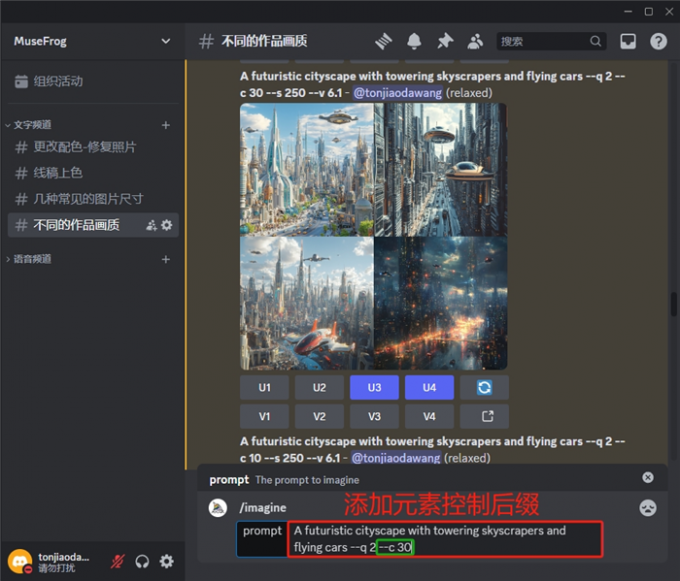Open the Threads icon in channel header
Image resolution: width=680 pixels, height=581 pixels.
[x=383, y=41]
